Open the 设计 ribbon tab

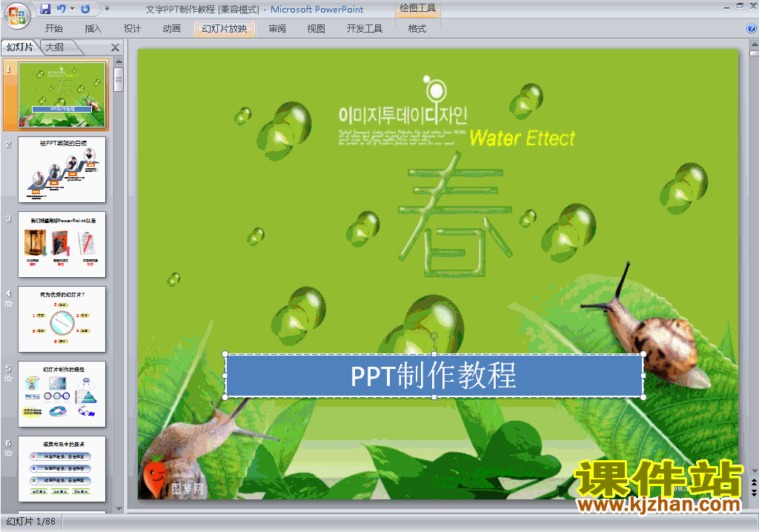[x=132, y=29]
